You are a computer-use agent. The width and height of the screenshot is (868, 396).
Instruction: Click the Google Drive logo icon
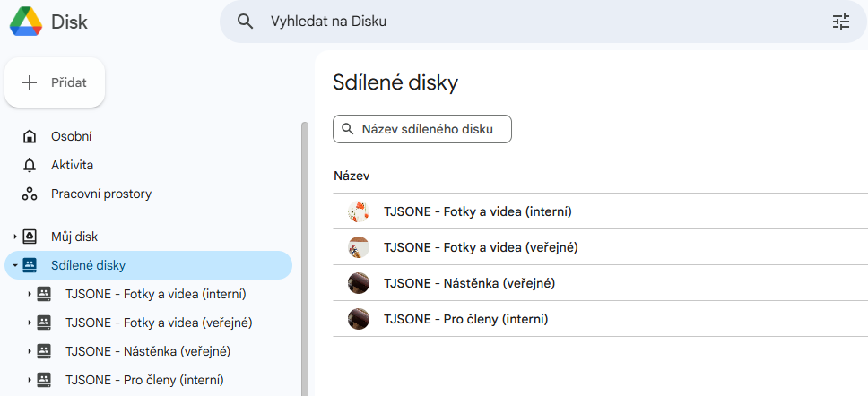pyautogui.click(x=26, y=21)
